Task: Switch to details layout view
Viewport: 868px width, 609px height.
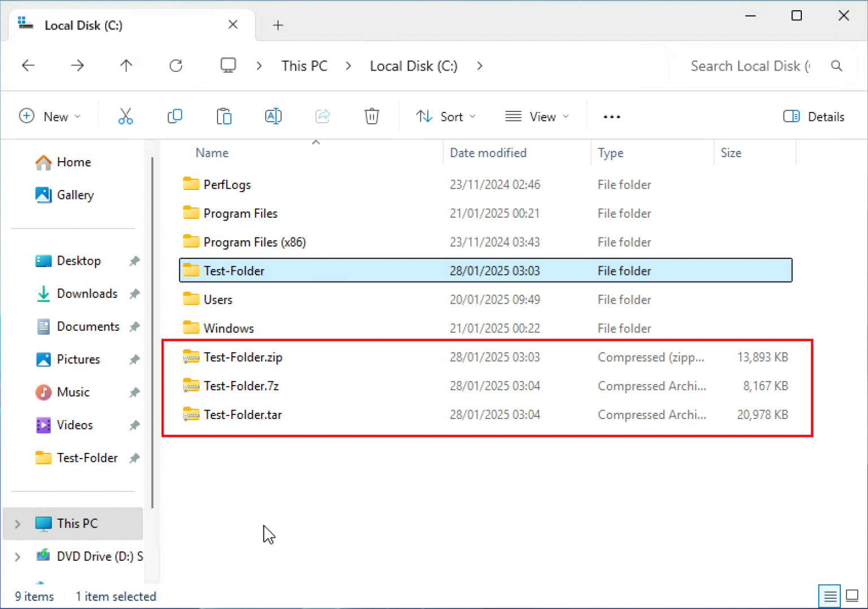Action: (x=829, y=595)
